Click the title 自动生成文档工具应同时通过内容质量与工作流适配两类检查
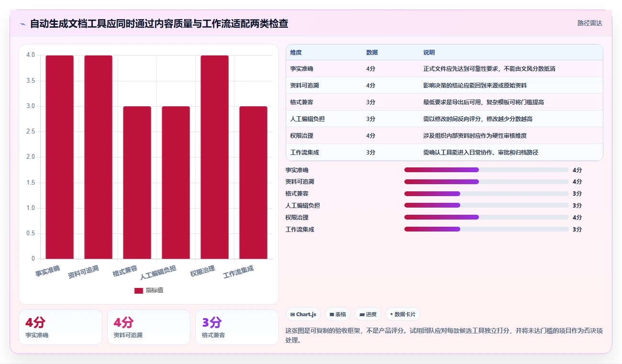The image size is (622, 364). [x=159, y=24]
